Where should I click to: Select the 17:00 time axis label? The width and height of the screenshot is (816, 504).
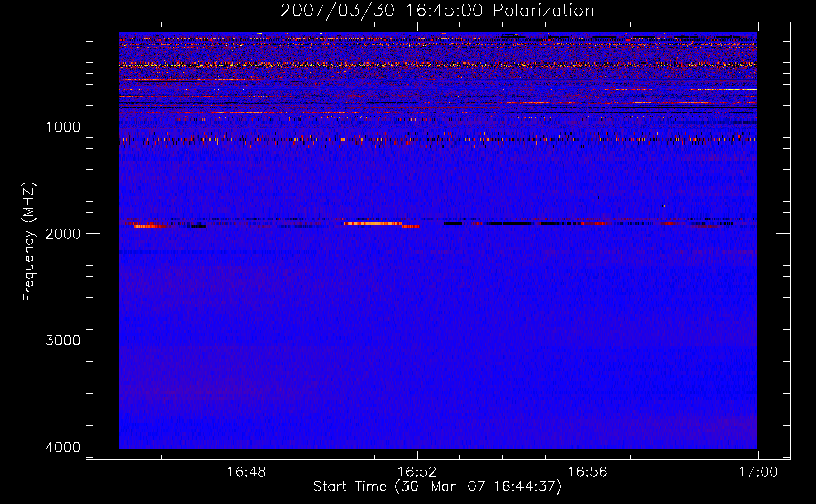758,472
